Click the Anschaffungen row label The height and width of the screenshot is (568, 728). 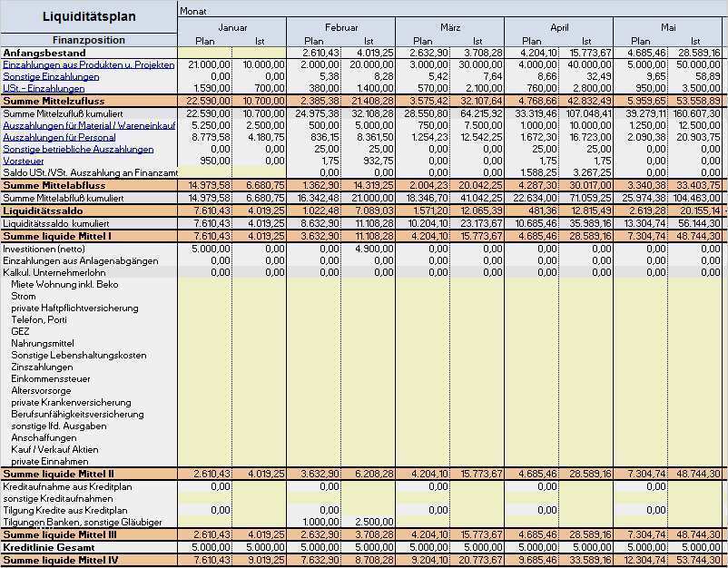click(x=44, y=437)
